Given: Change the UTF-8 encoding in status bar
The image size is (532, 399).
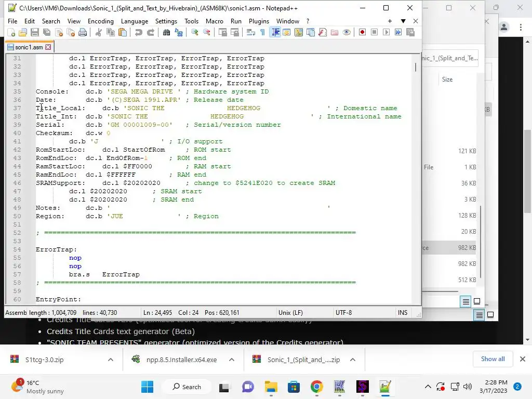Looking at the screenshot, I should 344,312.
